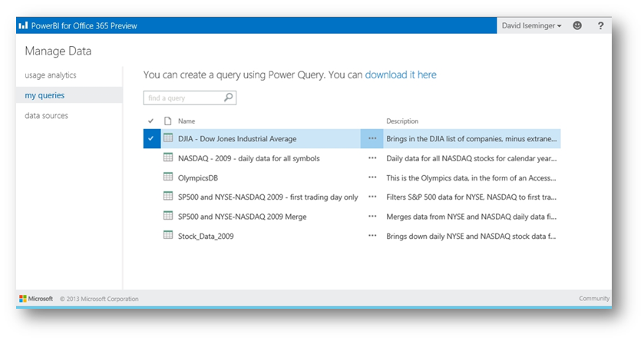Click the find a query search box
The image size is (644, 341).
click(x=190, y=98)
